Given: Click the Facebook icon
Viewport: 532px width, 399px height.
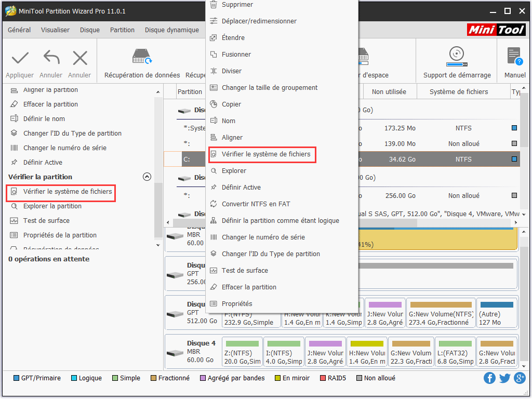Looking at the screenshot, I should point(489,378).
